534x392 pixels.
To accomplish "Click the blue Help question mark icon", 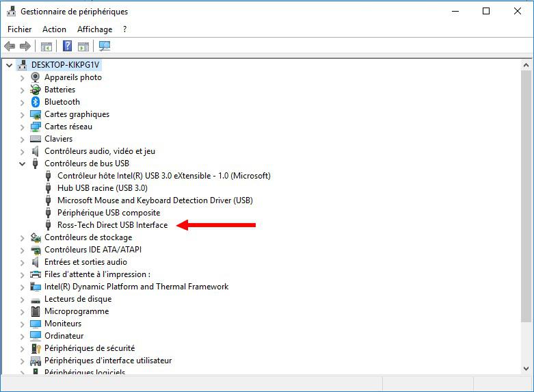I will [x=68, y=46].
